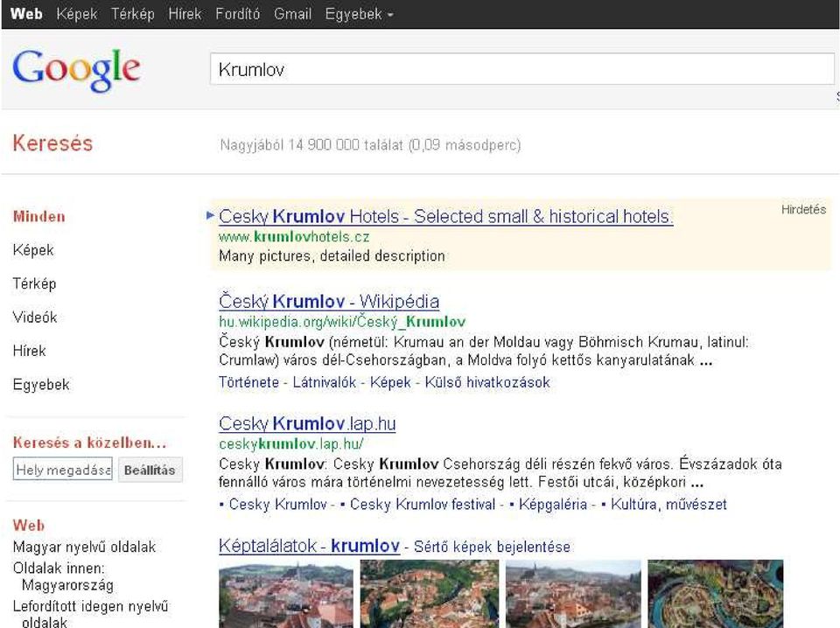Select Térkép filter in left sidebar
The height and width of the screenshot is (628, 840).
click(34, 283)
